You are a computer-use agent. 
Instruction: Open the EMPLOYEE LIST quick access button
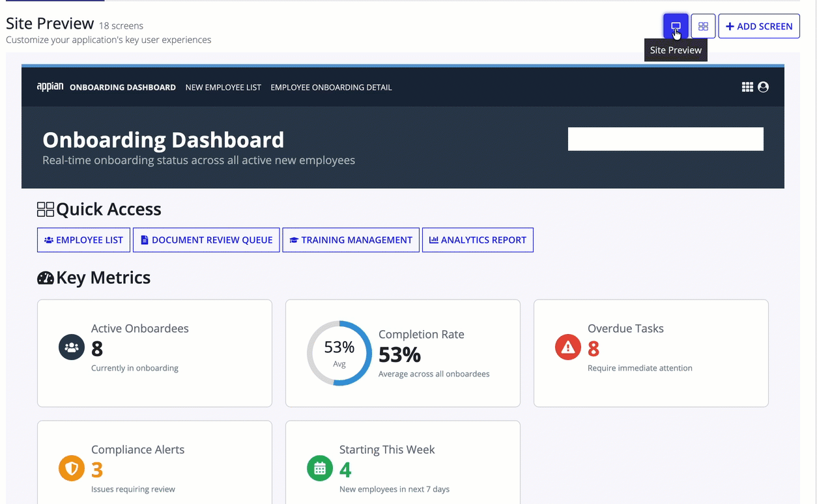[x=83, y=240]
